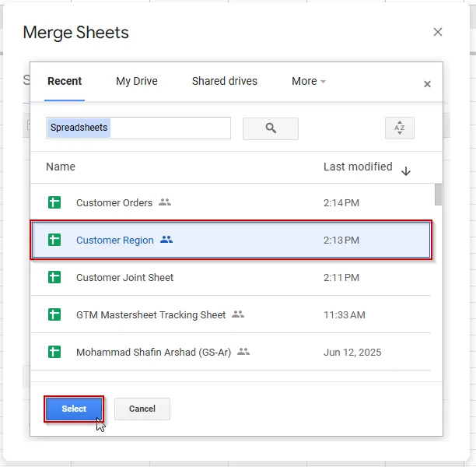Open the My Drive tab

coord(137,81)
